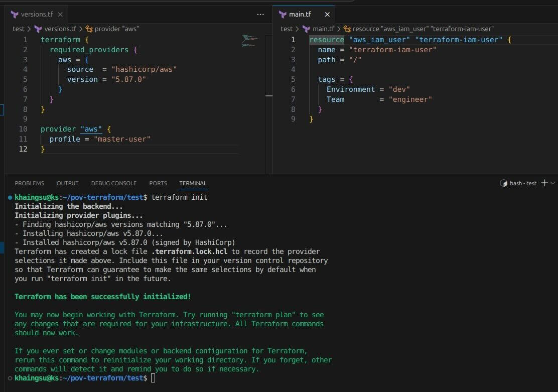
Task: Select the TERMINAL panel tab
Action: tap(193, 183)
